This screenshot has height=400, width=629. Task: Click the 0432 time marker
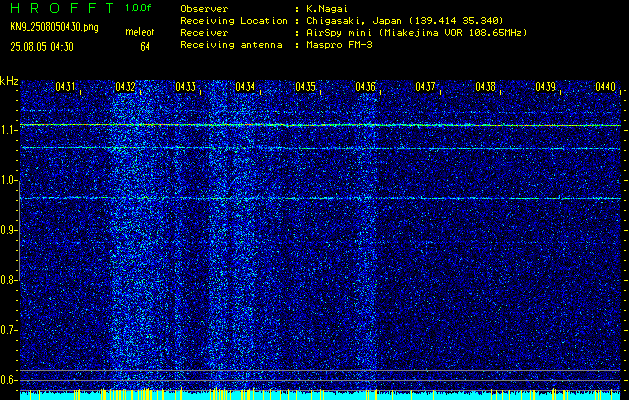click(x=125, y=86)
